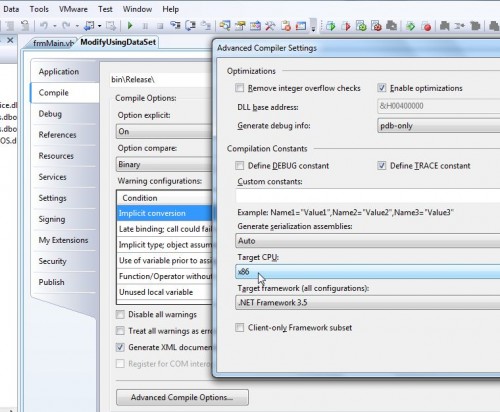Open the Target CPU x86 dropdown
The width and height of the screenshot is (500, 412).
[x=368, y=272]
